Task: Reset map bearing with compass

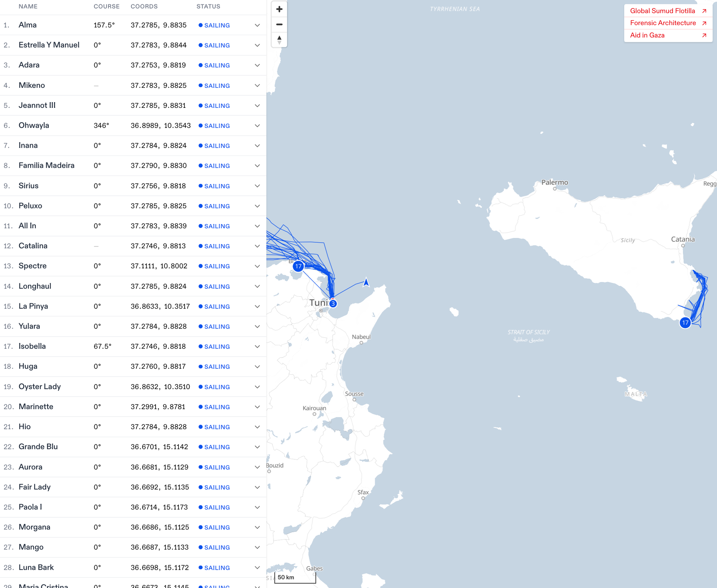Action: [279, 39]
